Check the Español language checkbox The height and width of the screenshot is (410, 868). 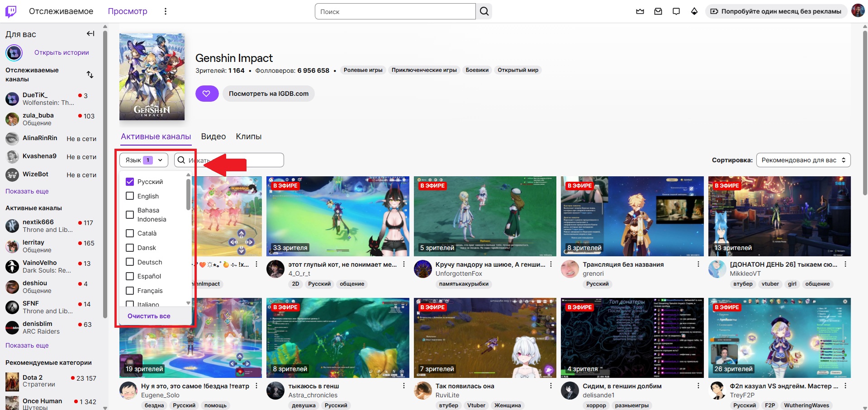[130, 276]
